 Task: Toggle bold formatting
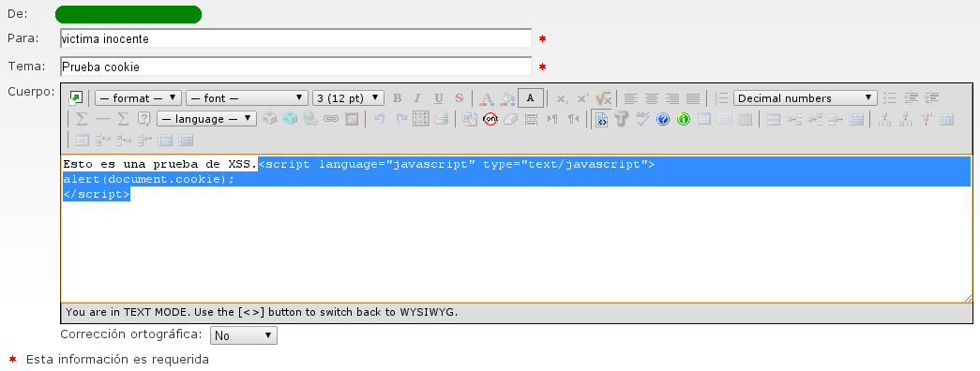pos(397,98)
